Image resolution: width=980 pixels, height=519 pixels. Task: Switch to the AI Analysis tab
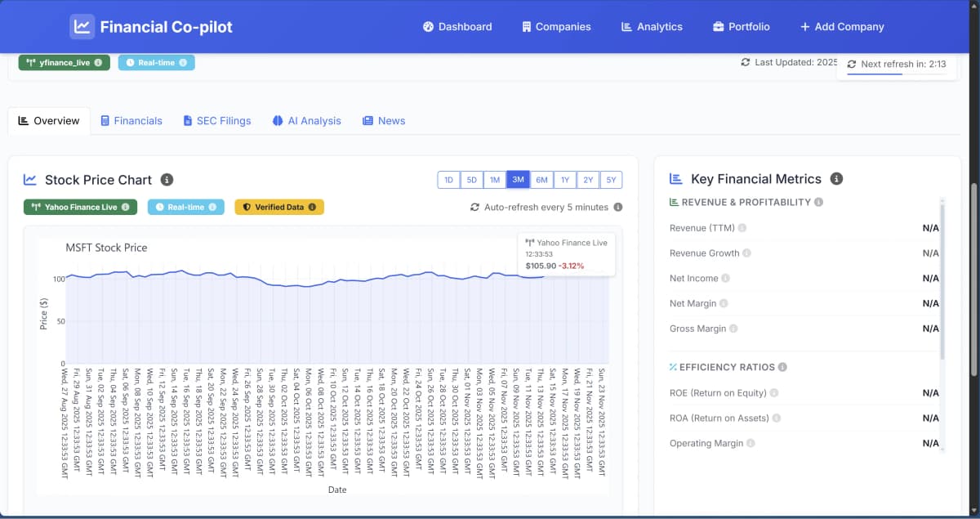click(x=306, y=120)
